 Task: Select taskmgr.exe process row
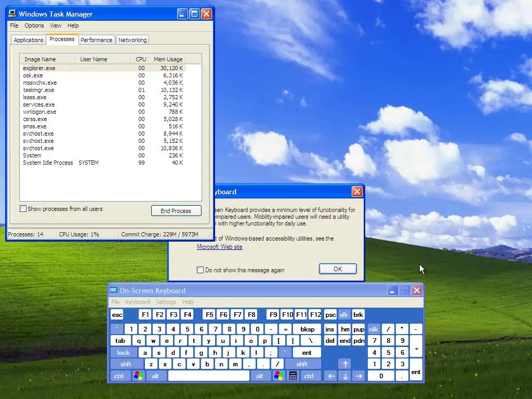103,90
